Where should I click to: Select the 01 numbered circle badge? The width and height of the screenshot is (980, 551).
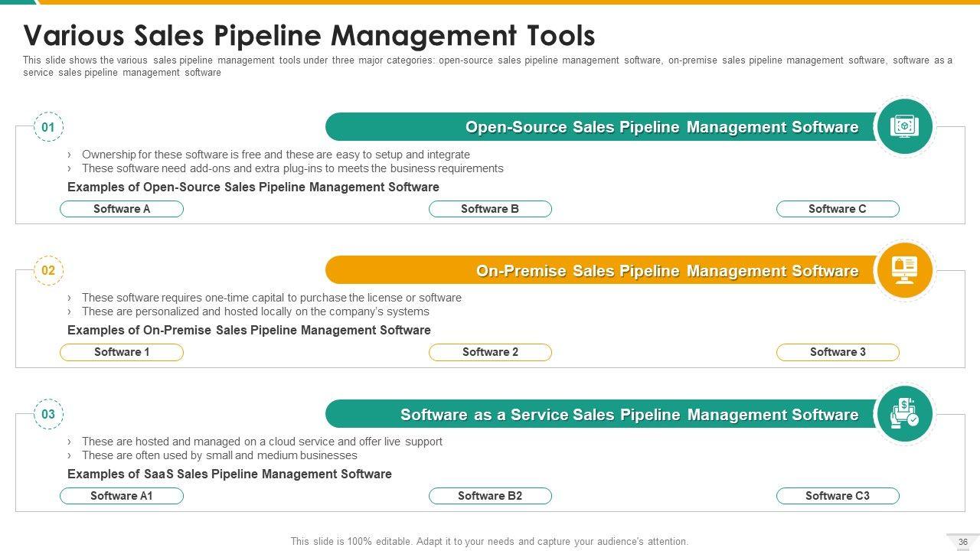click(x=48, y=127)
